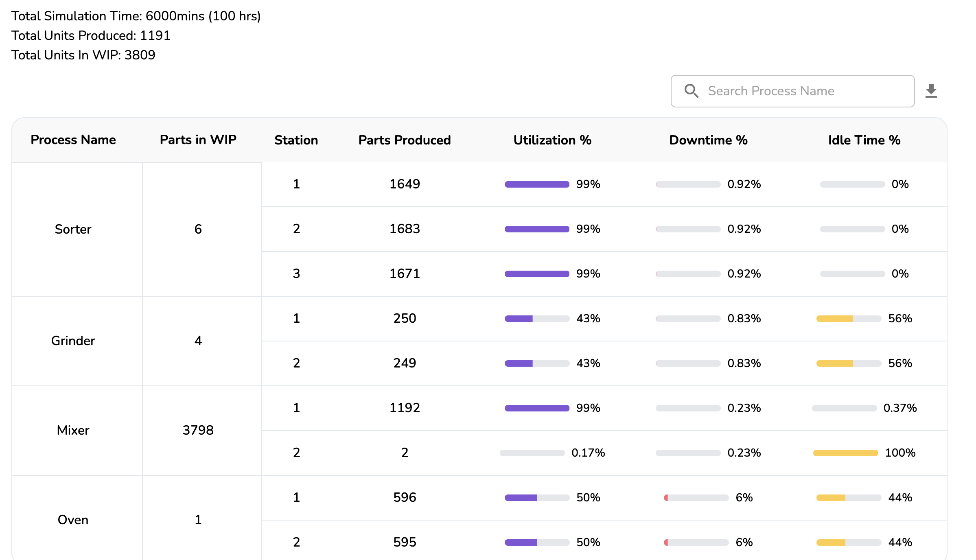Click Sorter station 2 parts produced 1683
The image size is (976, 560).
[x=404, y=229]
